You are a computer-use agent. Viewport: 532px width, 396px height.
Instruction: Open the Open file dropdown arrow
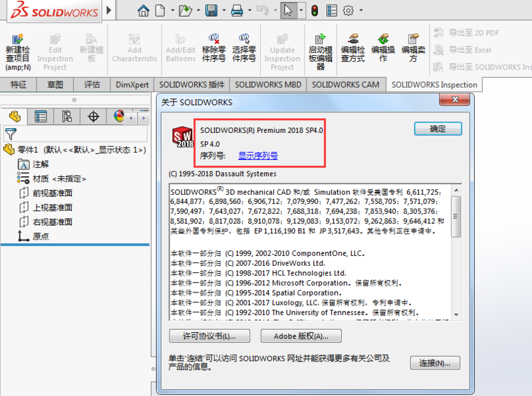198,11
